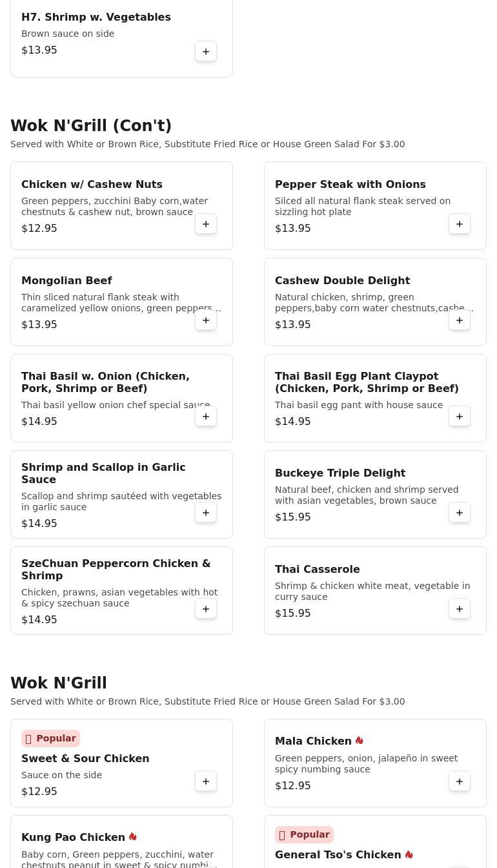Screen dimensions: 497x868
Task: Click the Wok N'Grill (Con't) section heading
Action: click(91, 126)
